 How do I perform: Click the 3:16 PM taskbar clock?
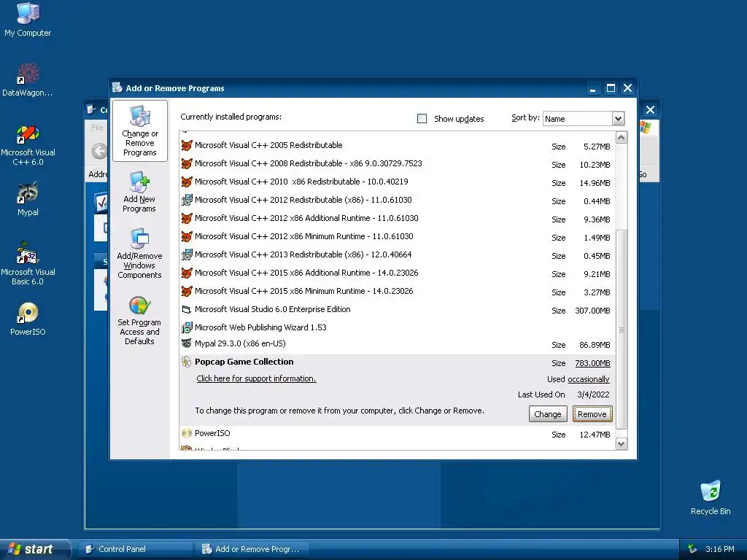(719, 549)
